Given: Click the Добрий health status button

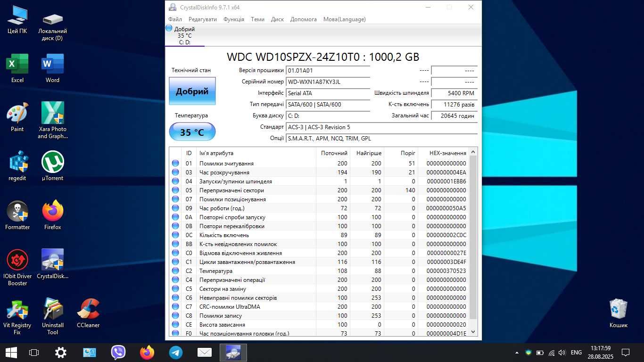Looking at the screenshot, I should [x=192, y=91].
